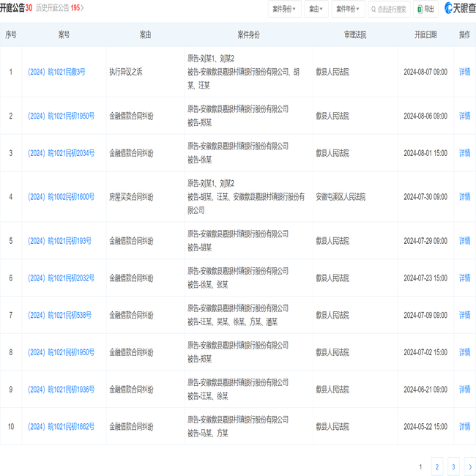This screenshot has height=476, width=476.
Task: Open the 案由 filter dropdown
Action: pos(316,9)
